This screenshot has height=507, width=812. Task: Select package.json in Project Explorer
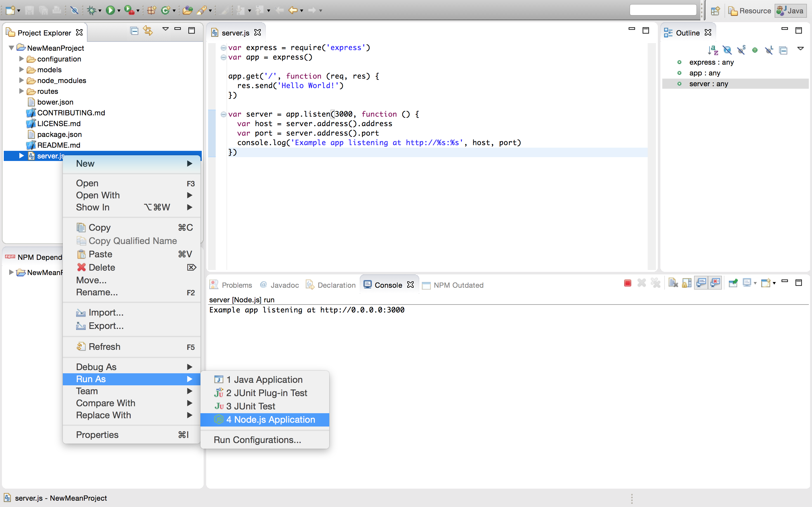coord(59,134)
